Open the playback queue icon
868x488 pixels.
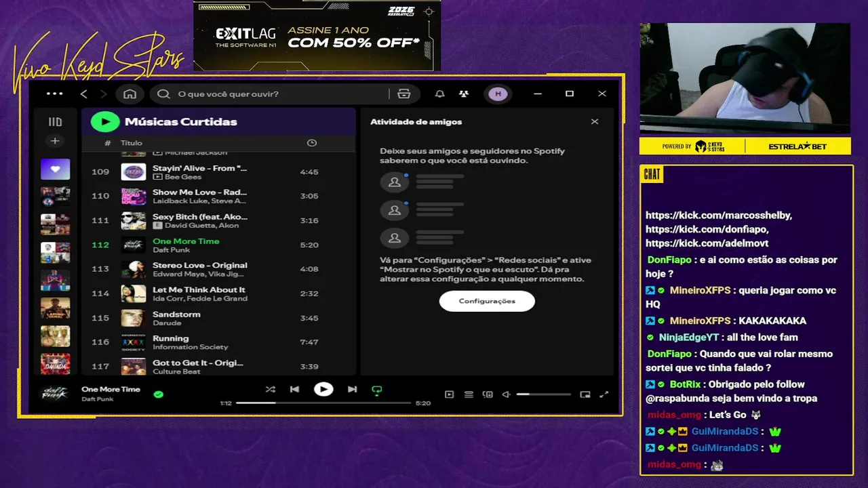469,394
